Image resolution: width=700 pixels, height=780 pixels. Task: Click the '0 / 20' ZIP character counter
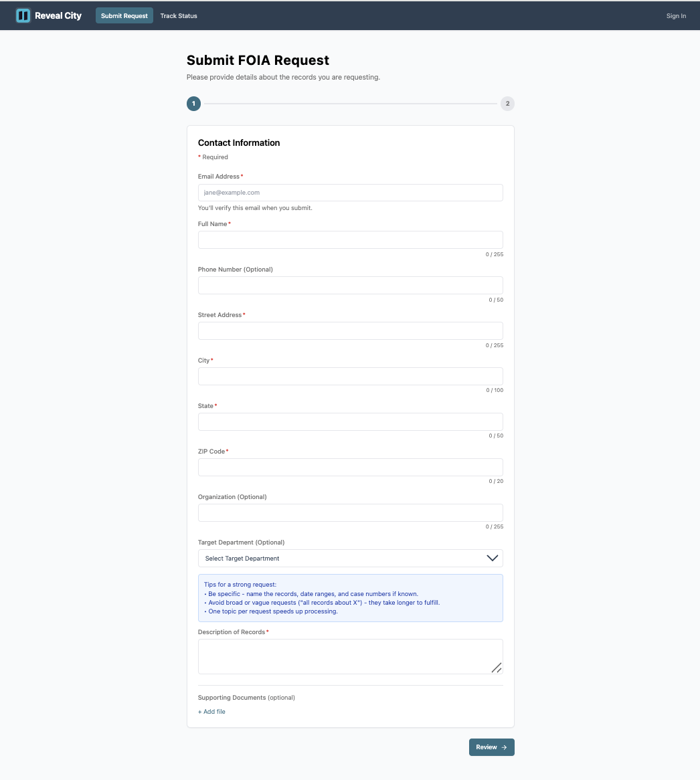[496, 481]
